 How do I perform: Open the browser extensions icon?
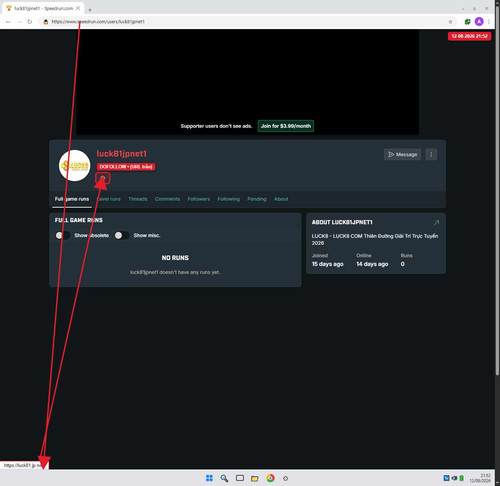pos(467,22)
